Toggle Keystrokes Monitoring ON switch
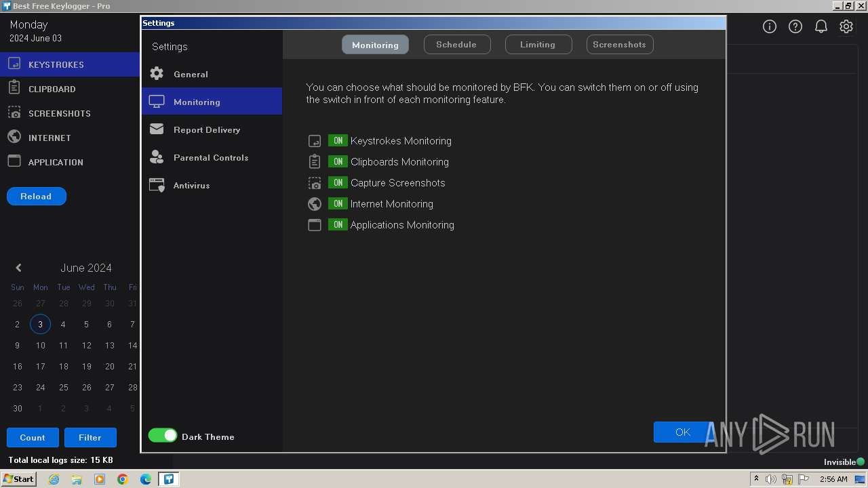This screenshot has height=488, width=868. pyautogui.click(x=338, y=140)
